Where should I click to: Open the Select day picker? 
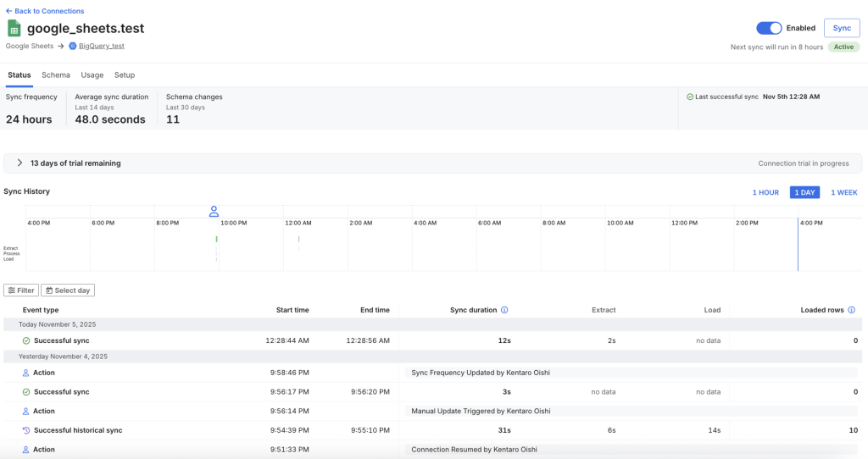coord(68,290)
